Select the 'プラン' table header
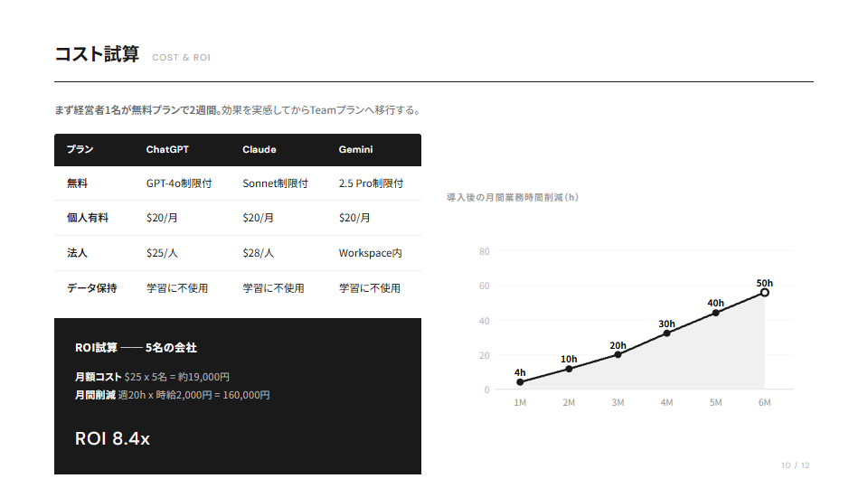Screen dimensions: 868x488 tap(80, 149)
